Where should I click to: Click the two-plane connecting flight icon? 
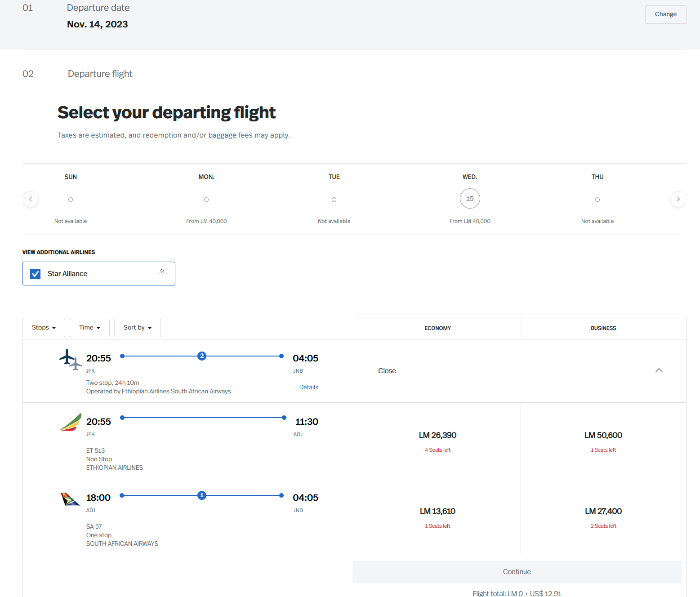pos(71,360)
